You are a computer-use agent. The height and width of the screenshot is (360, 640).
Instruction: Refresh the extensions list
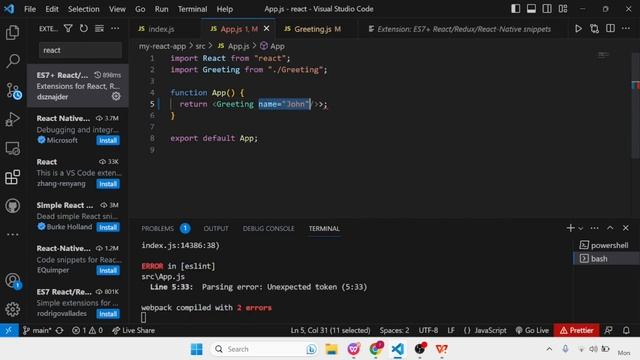84,28
